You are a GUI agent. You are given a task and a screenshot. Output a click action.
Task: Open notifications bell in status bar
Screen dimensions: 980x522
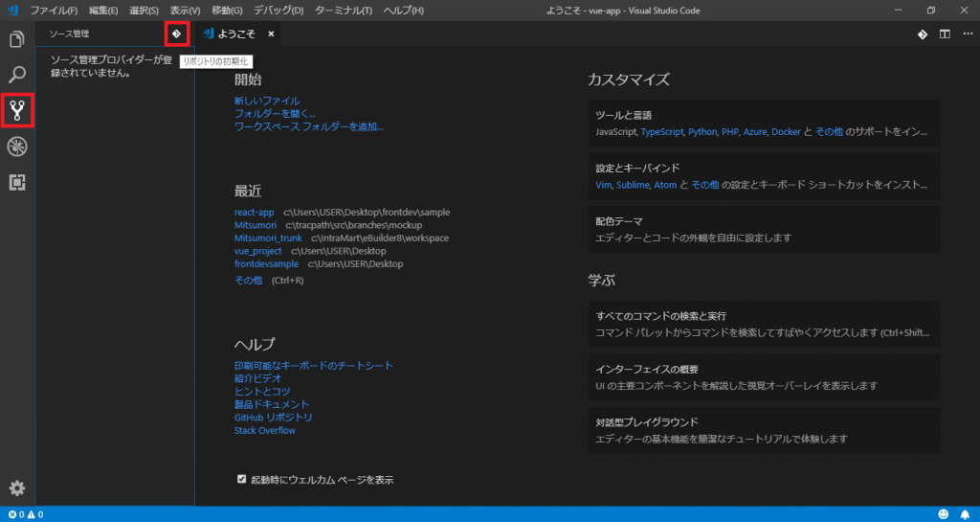pos(965,514)
